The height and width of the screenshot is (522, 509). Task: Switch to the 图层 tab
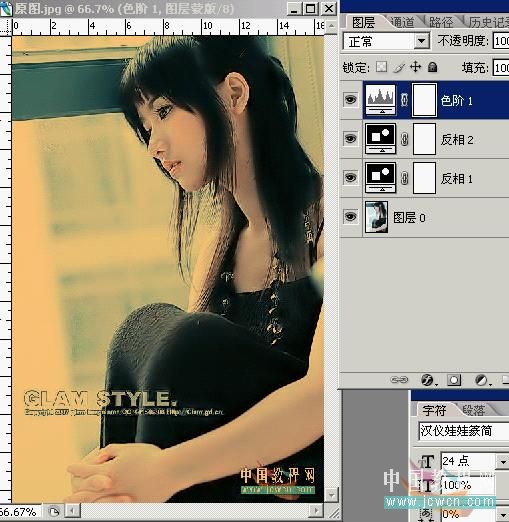coord(364,22)
